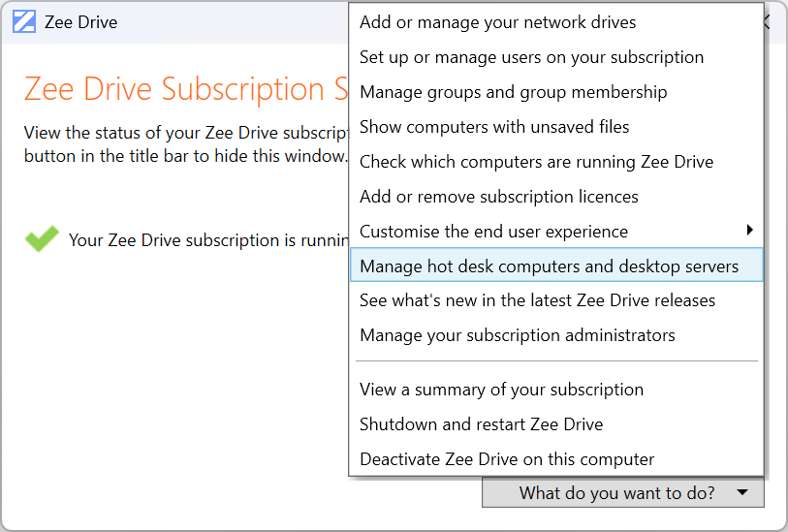This screenshot has height=532, width=788.
Task: Click the Zee Drive window title text
Action: [x=80, y=21]
